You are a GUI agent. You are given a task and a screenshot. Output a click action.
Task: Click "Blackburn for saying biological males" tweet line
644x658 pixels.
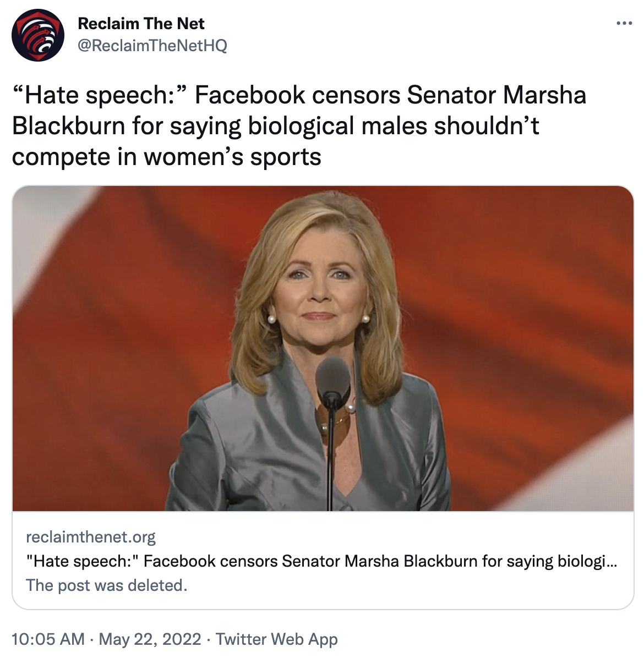[275, 126]
